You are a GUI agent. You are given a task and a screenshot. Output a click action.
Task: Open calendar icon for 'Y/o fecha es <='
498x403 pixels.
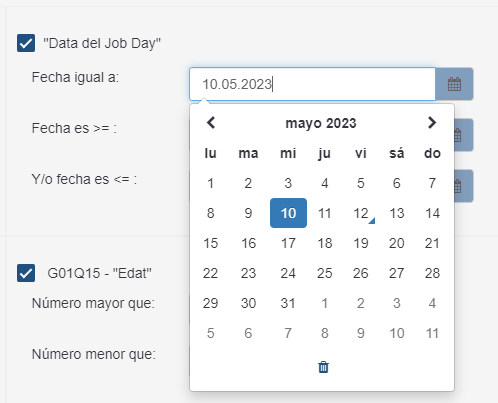pyautogui.click(x=464, y=186)
